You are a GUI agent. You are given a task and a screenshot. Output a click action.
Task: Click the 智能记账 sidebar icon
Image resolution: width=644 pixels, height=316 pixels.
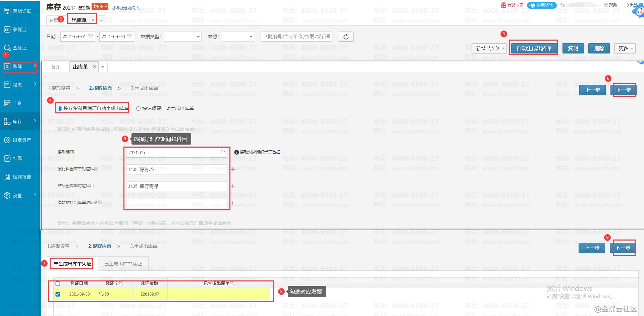[7, 11]
